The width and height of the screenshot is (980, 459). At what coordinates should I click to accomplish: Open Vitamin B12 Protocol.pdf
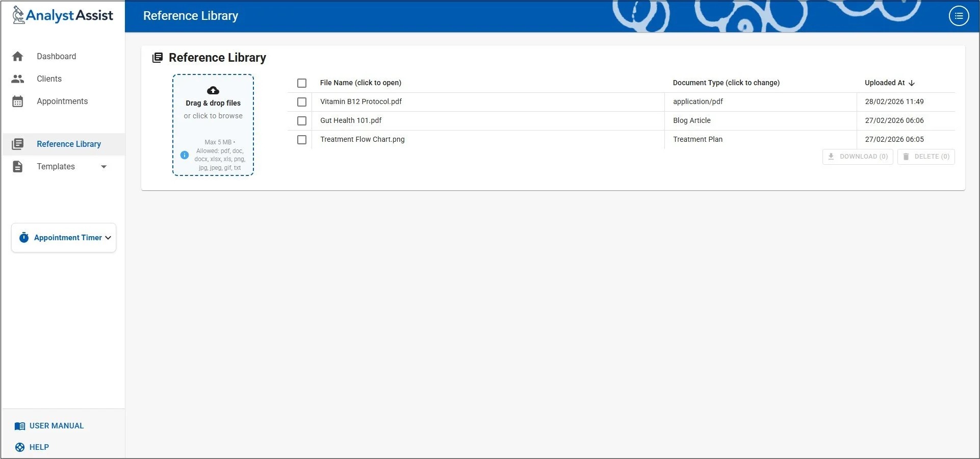(x=361, y=101)
